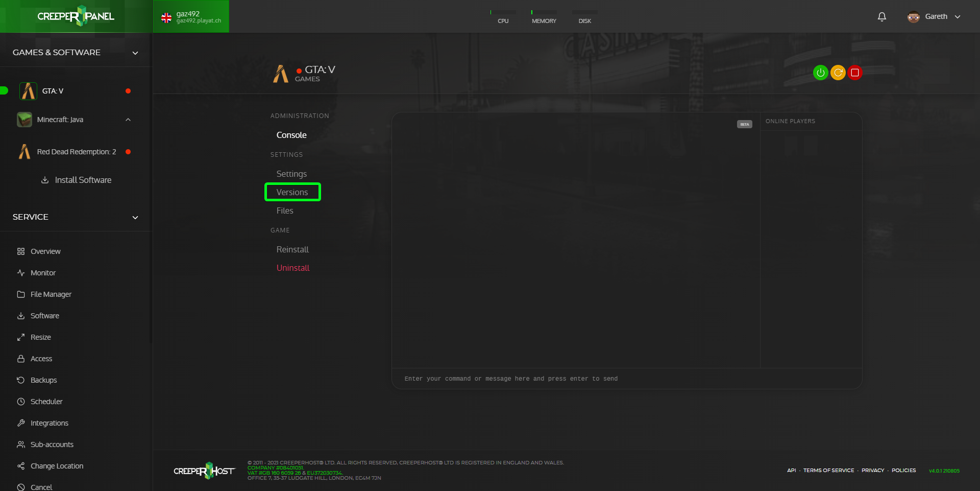Click the CreeperHost footer logo
The height and width of the screenshot is (491, 980).
[204, 471]
